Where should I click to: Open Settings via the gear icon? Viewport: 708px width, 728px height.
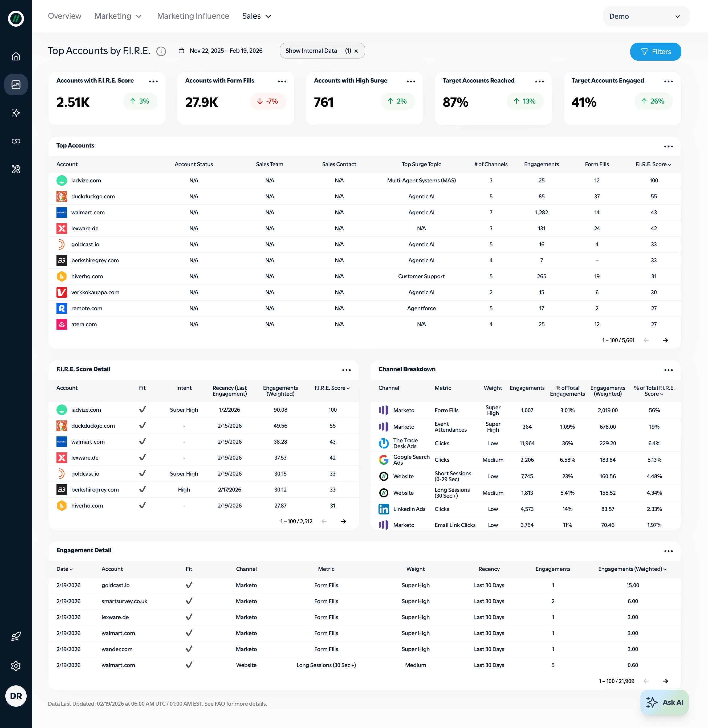(x=16, y=666)
